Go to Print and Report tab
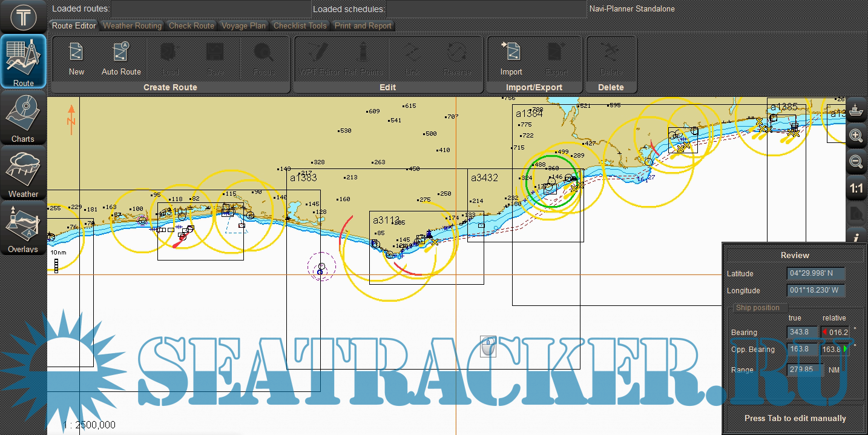This screenshot has height=435, width=868. pyautogui.click(x=363, y=25)
